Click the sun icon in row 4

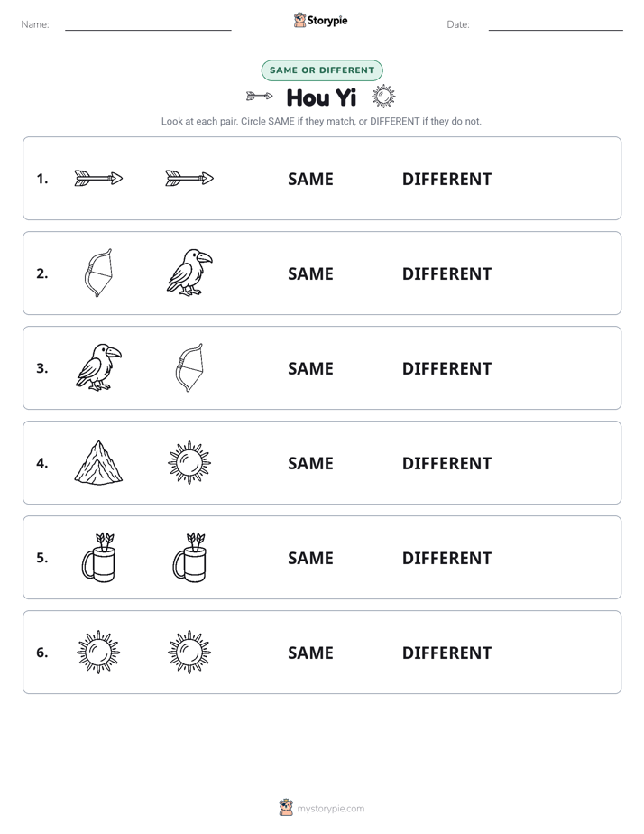189,463
